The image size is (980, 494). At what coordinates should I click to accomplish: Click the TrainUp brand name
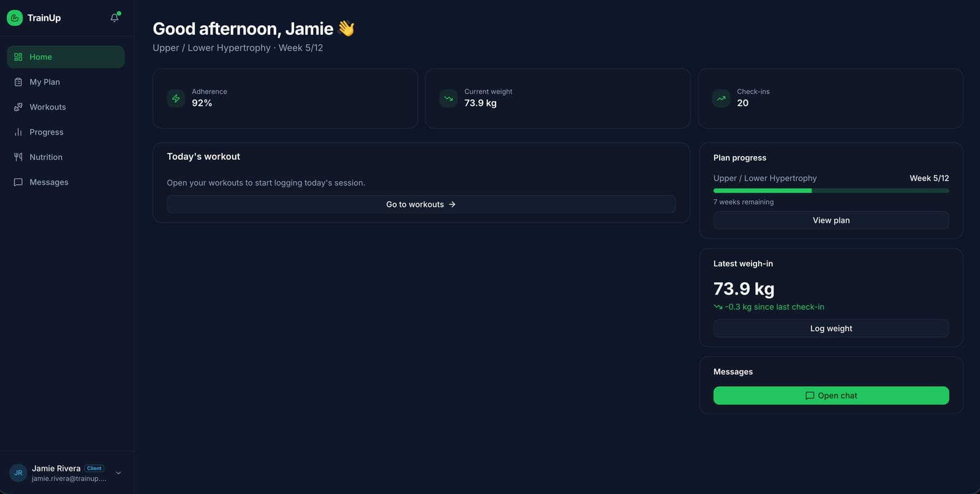(x=44, y=18)
